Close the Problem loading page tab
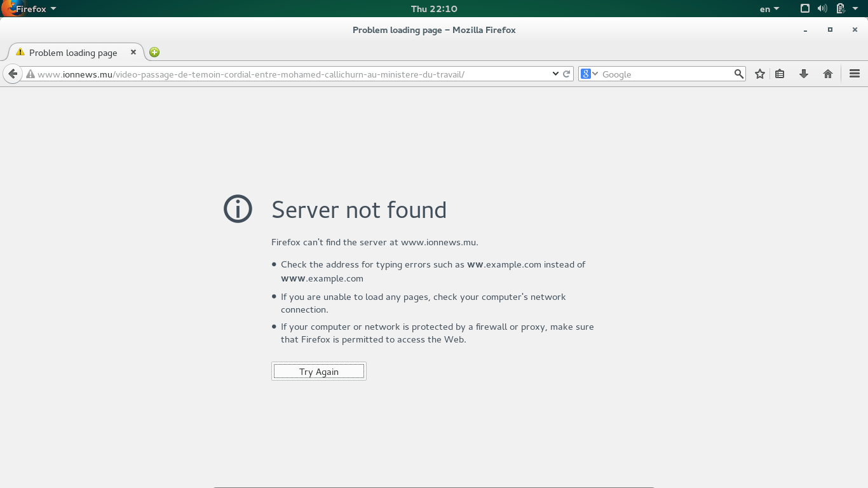Screen dimensions: 868x488 [133, 52]
